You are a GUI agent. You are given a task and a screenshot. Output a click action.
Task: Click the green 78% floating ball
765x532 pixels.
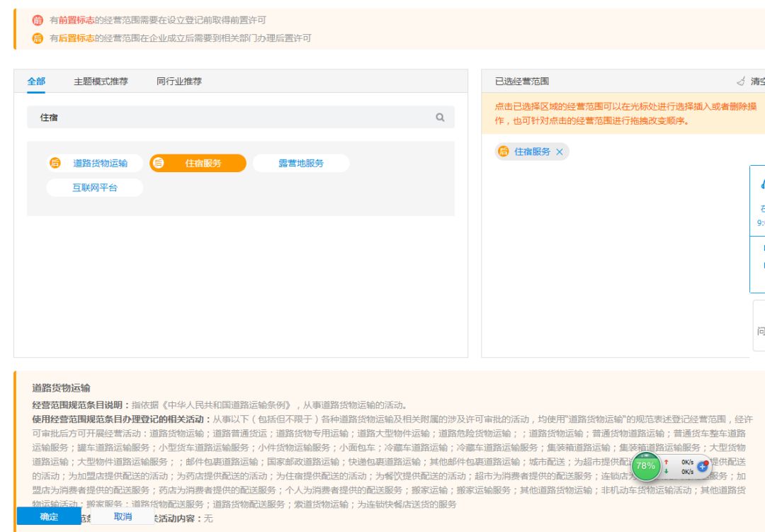pos(645,466)
